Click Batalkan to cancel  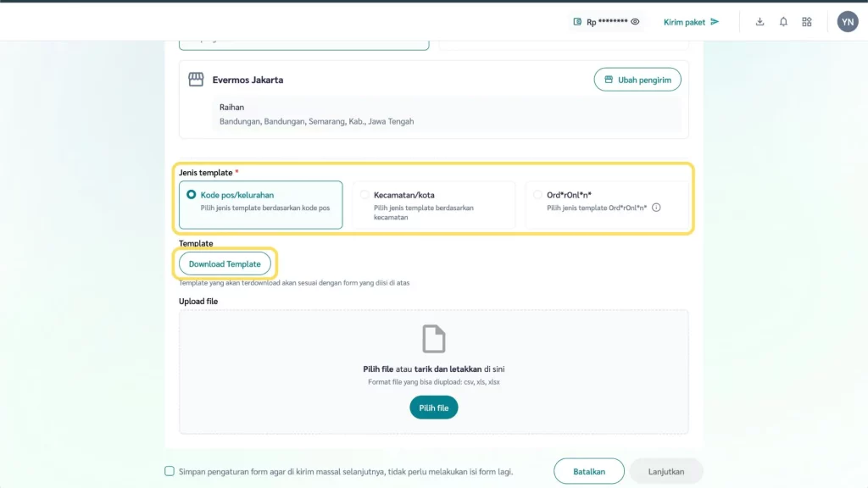pyautogui.click(x=589, y=471)
